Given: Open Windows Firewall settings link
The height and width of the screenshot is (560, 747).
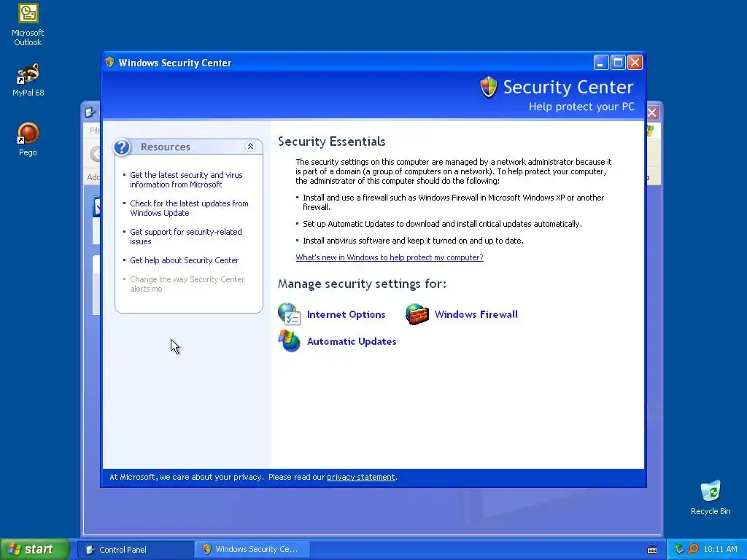Looking at the screenshot, I should click(x=476, y=314).
